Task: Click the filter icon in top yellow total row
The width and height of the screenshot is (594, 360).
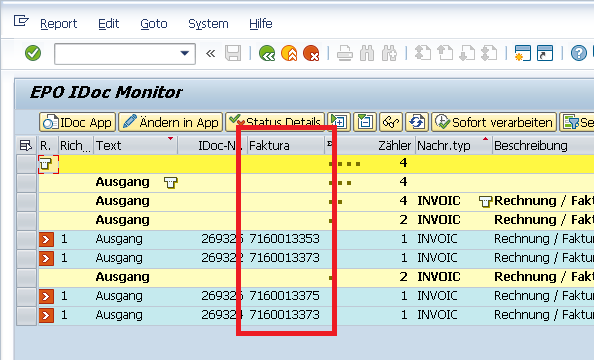Action: point(46,164)
